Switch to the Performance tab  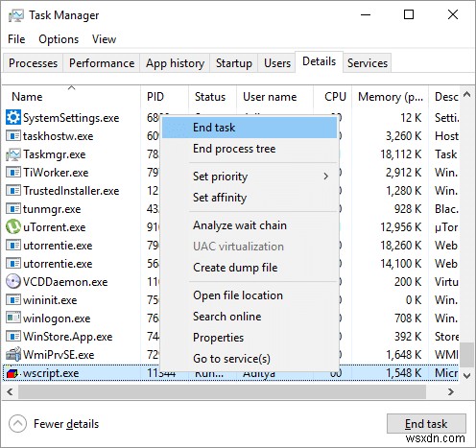point(102,63)
